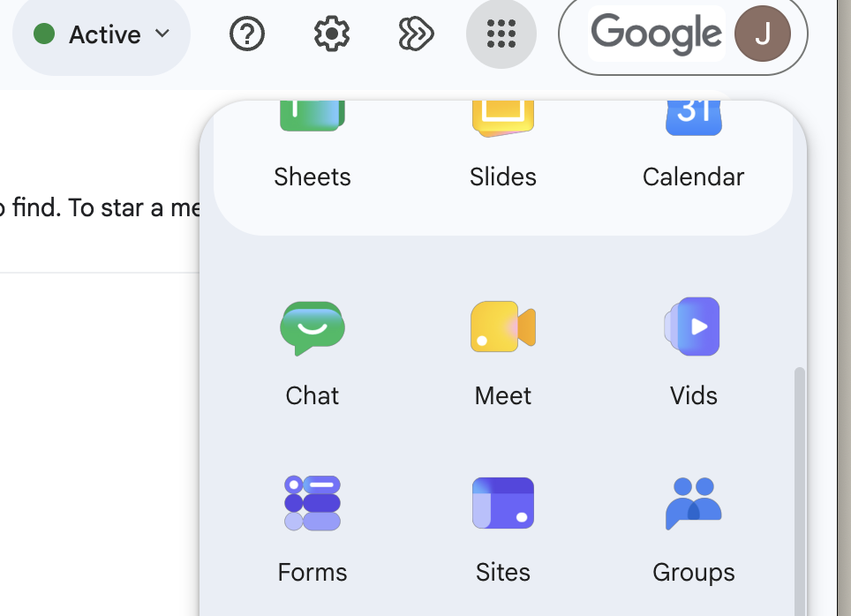Click the Sheets label text
The width and height of the screenshot is (851, 616).
coord(313,177)
